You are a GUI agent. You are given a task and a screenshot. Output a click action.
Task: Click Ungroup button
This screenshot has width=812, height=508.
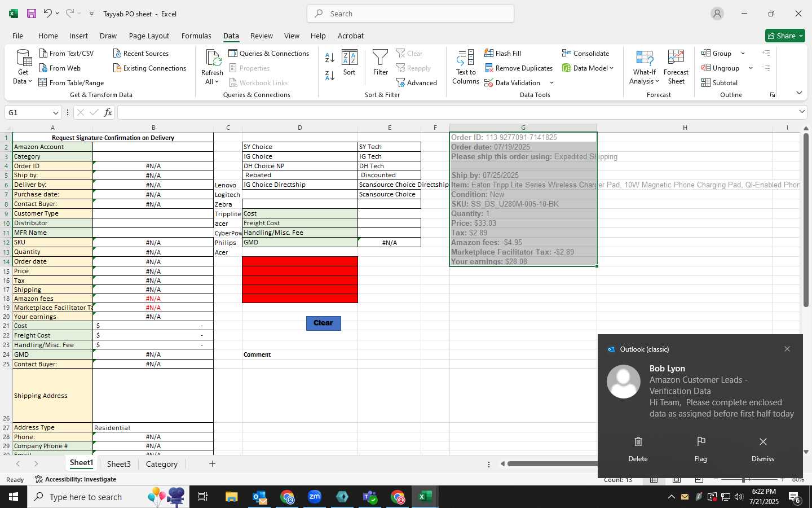pos(720,68)
